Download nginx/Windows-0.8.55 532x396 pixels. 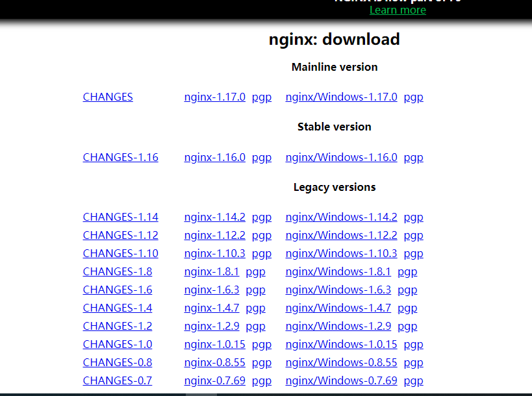pos(341,362)
